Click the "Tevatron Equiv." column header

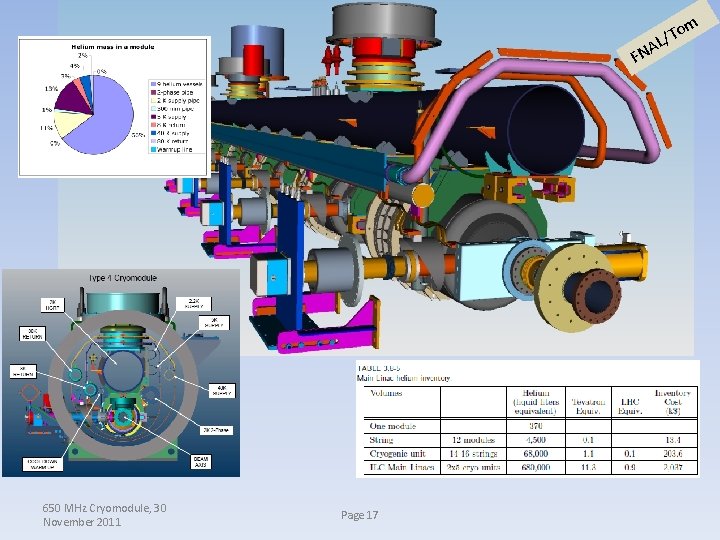pos(588,406)
